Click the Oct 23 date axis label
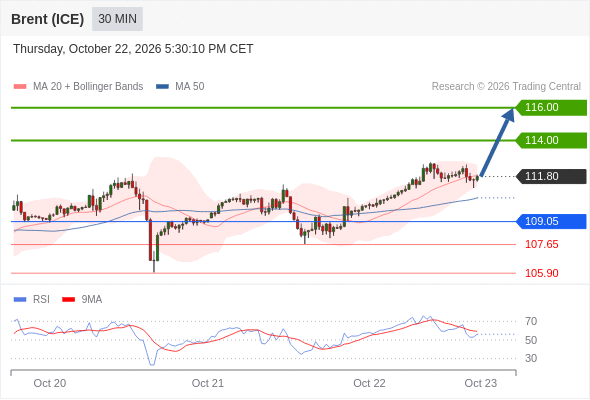590x400 pixels. [481, 383]
